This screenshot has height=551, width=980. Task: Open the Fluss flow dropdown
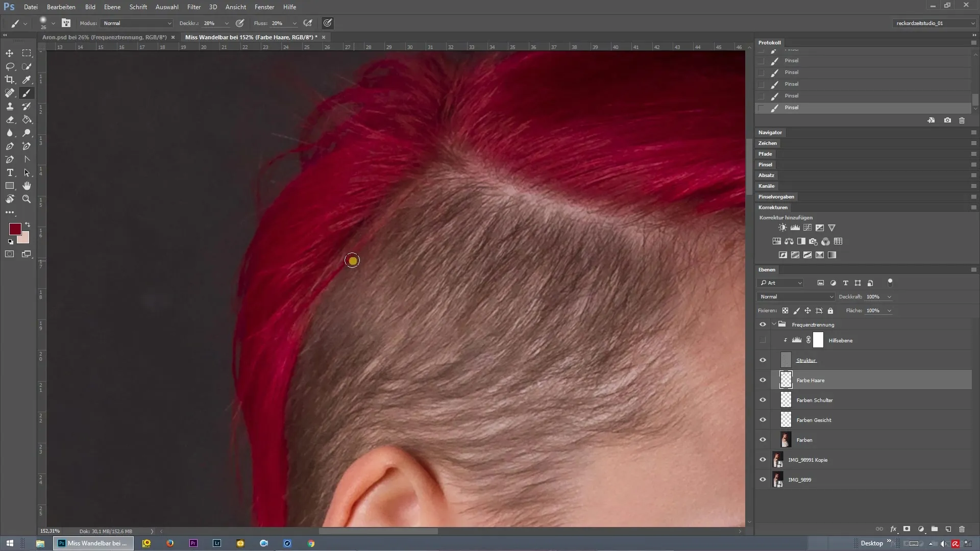click(x=295, y=23)
